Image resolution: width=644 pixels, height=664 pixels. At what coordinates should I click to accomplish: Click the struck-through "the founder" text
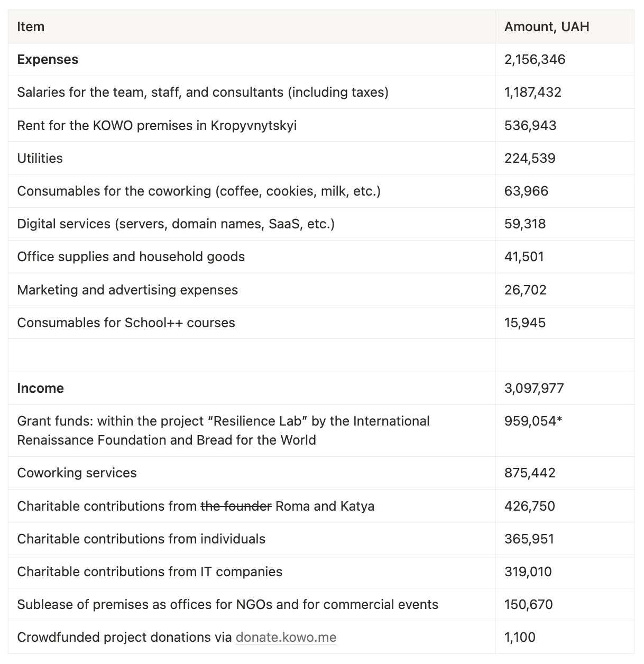coord(236,506)
